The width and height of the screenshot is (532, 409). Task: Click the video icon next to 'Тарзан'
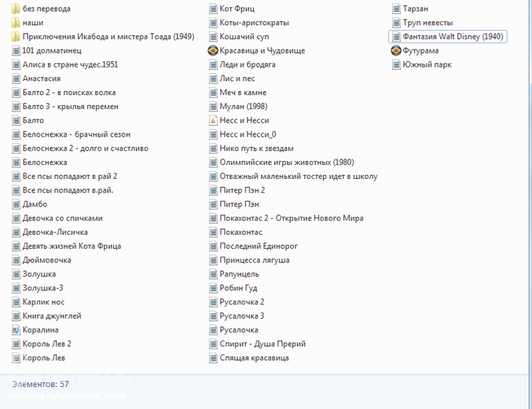coord(396,9)
